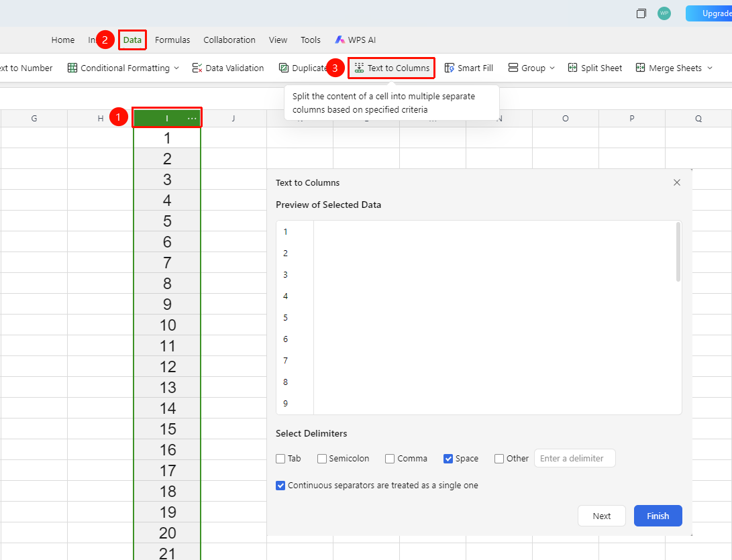Uncheck the Space delimiter checkbox

[x=448, y=459]
